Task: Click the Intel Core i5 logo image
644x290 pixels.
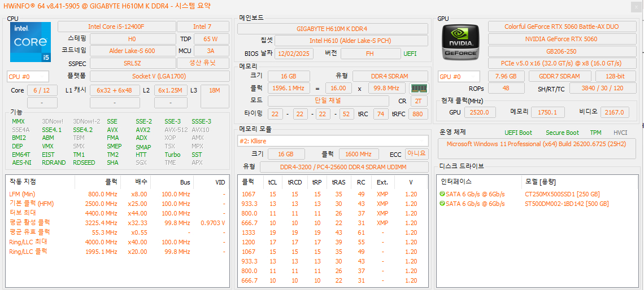Action: click(x=31, y=42)
